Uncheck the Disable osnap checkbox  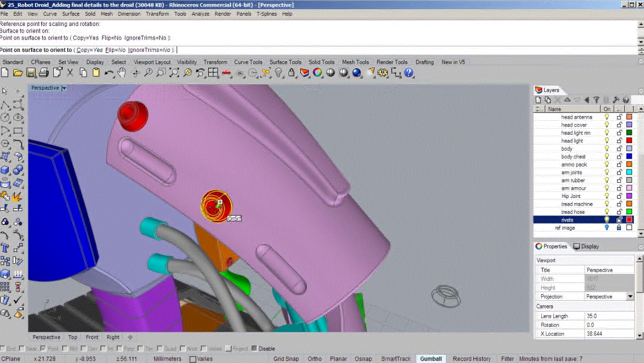[x=255, y=349]
